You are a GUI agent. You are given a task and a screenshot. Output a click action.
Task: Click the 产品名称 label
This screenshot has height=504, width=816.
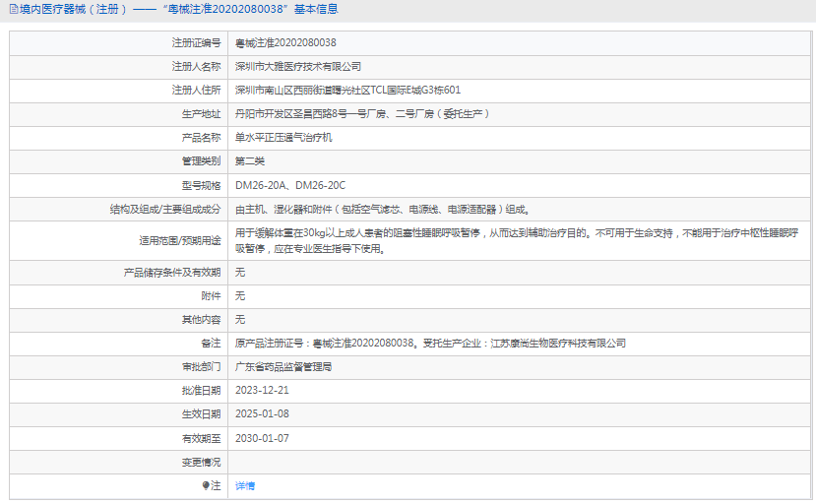pyautogui.click(x=202, y=138)
